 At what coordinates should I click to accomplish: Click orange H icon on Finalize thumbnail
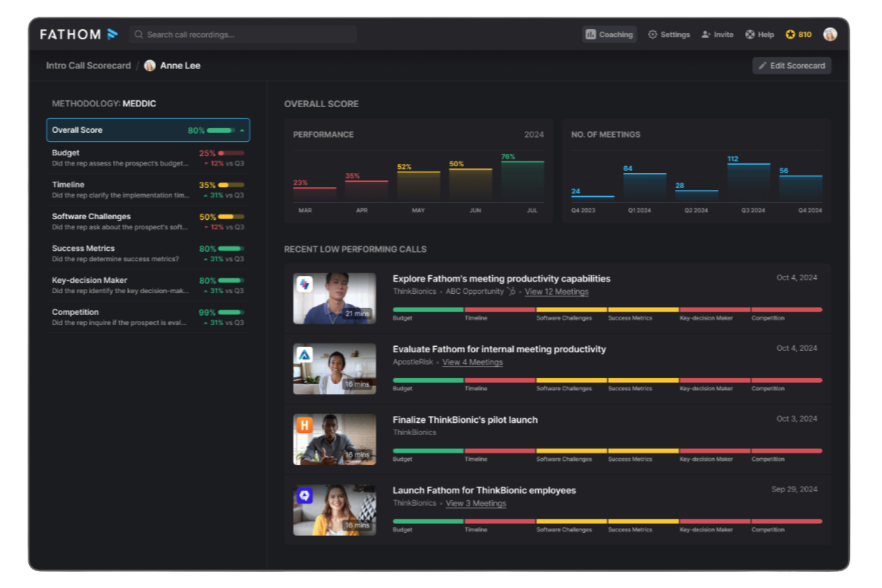pyautogui.click(x=305, y=425)
